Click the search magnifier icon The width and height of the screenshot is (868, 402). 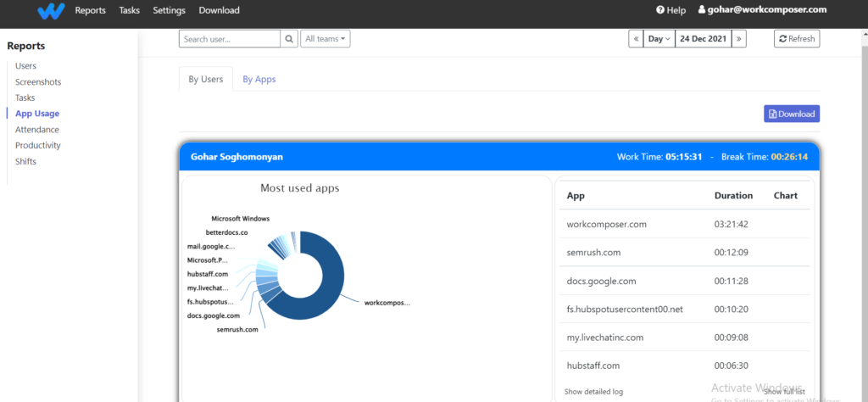point(289,39)
